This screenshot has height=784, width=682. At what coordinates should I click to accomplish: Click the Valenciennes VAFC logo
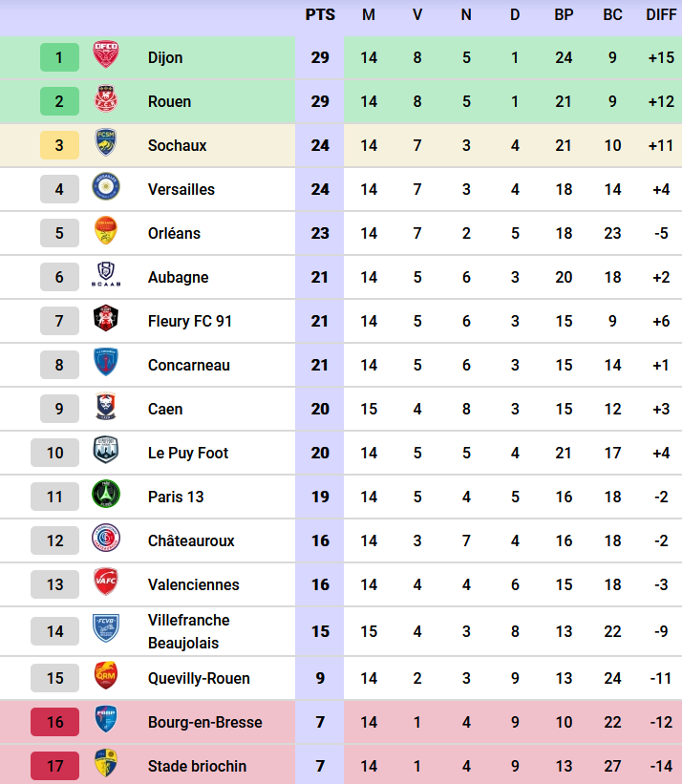pyautogui.click(x=106, y=583)
